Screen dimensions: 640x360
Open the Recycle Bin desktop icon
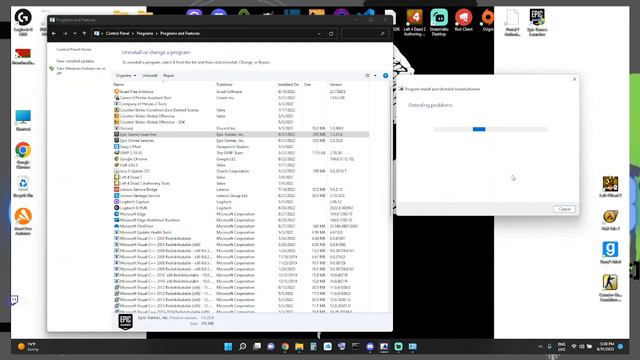point(23,187)
